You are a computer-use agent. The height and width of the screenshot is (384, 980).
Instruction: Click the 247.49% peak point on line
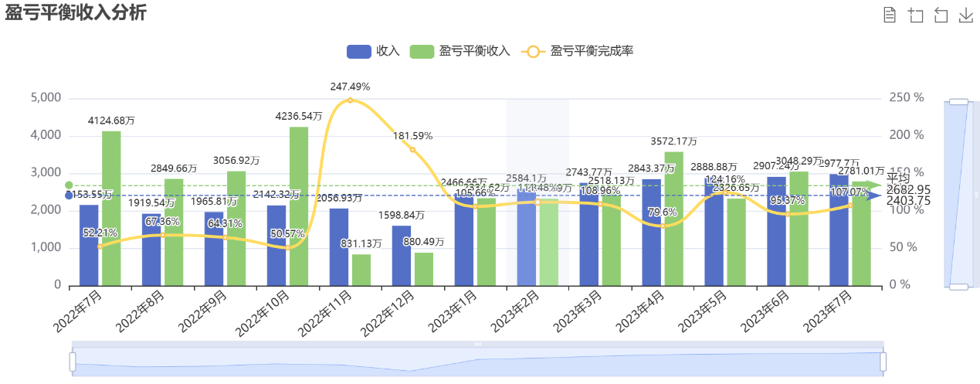pyautogui.click(x=350, y=100)
